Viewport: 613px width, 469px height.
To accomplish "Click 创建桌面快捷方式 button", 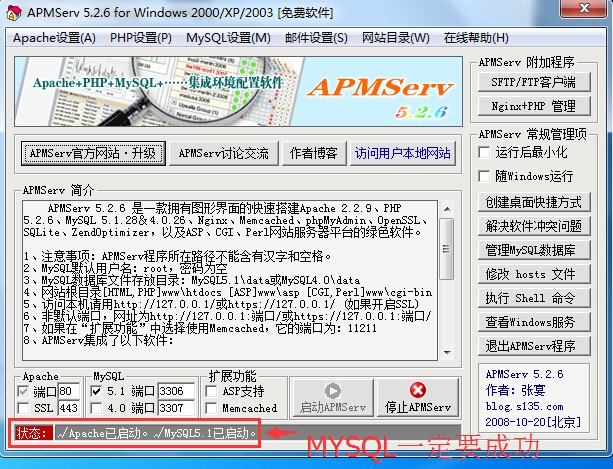I will tap(534, 202).
